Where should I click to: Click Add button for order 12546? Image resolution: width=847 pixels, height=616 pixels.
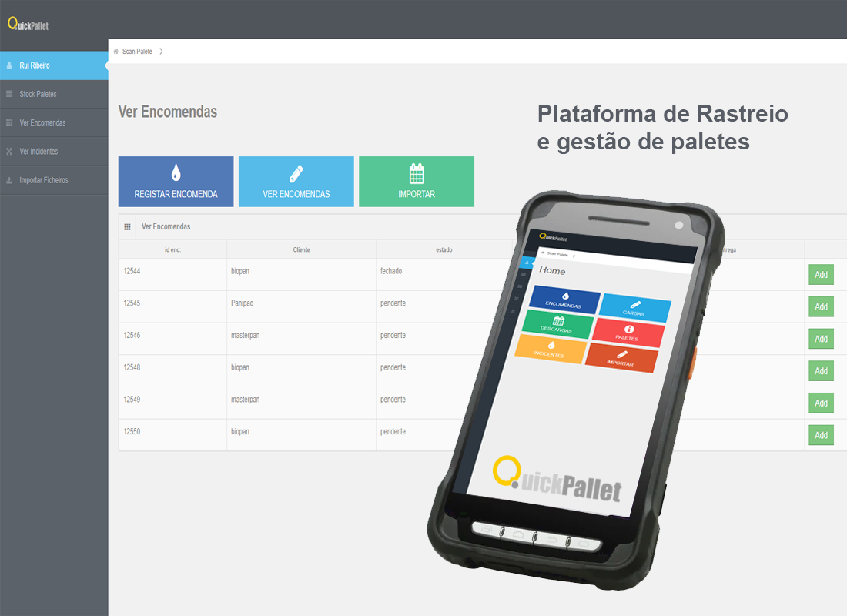point(821,339)
